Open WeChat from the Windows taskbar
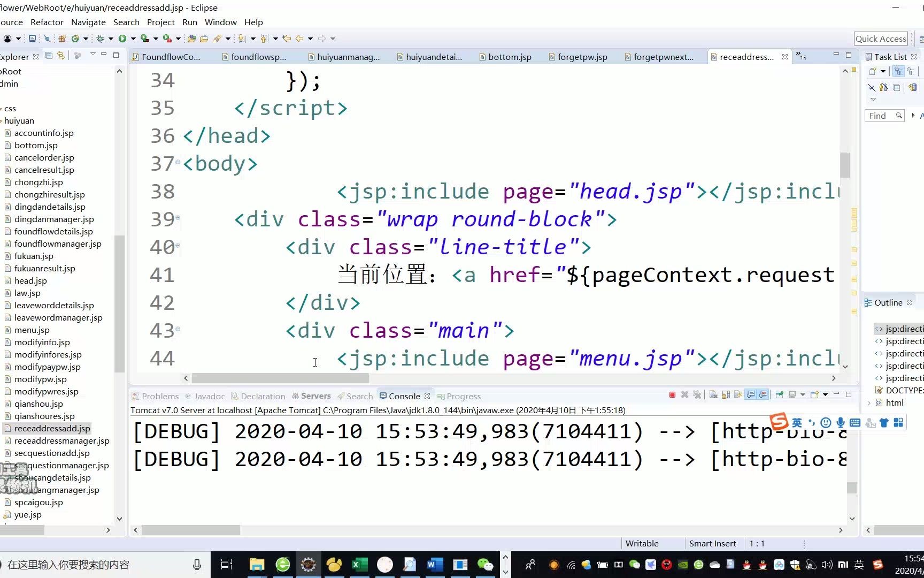The image size is (924, 578). [485, 564]
